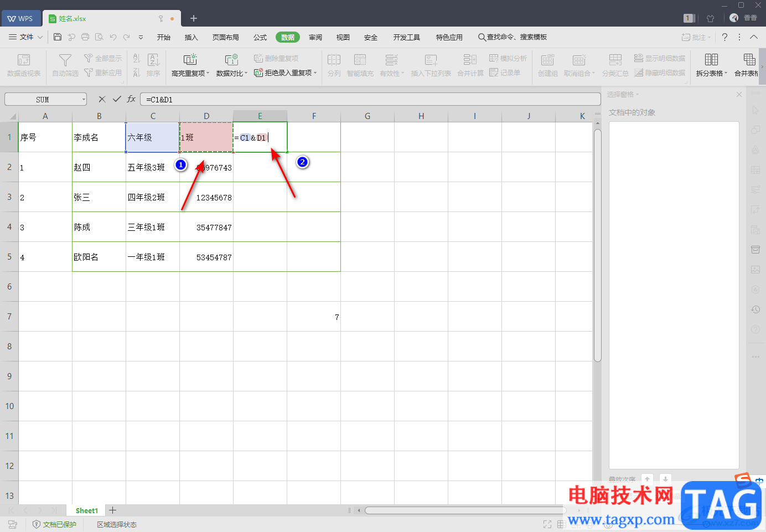The image size is (766, 532).
Task: Switch to the 插入 ribbon tab
Action: coord(191,37)
